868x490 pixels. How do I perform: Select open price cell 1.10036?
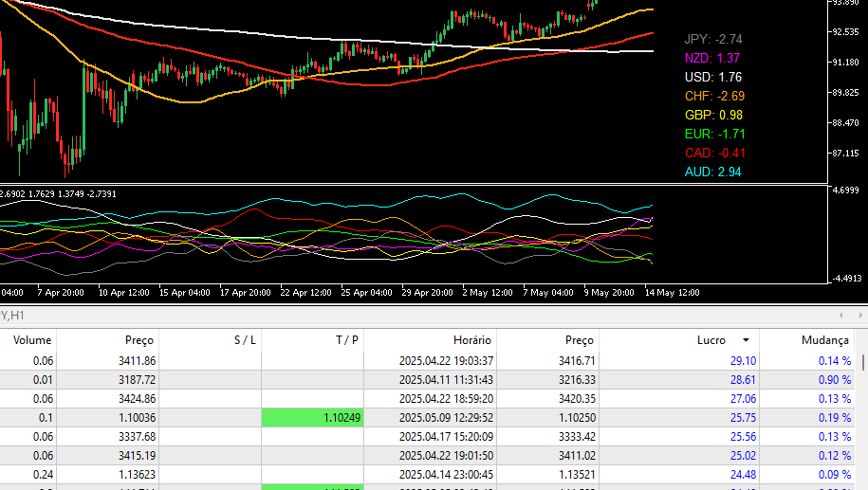coord(138,418)
